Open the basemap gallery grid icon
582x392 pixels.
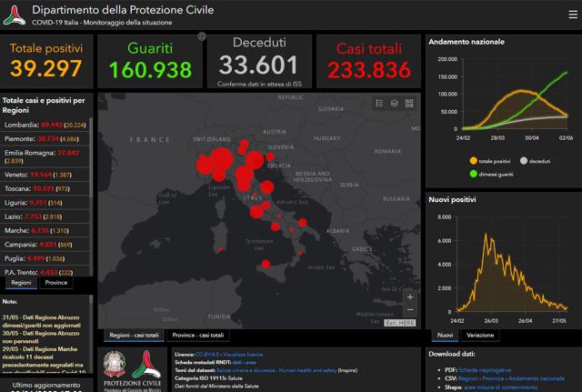click(409, 103)
